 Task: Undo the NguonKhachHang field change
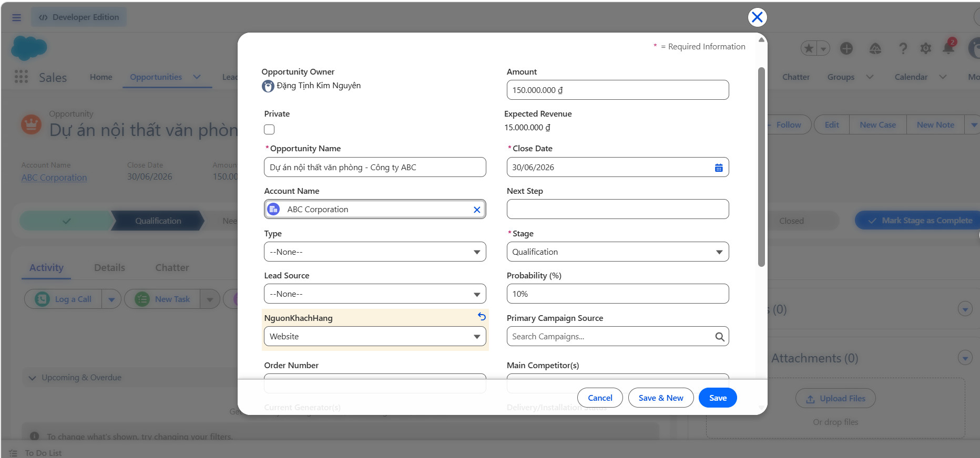point(482,317)
